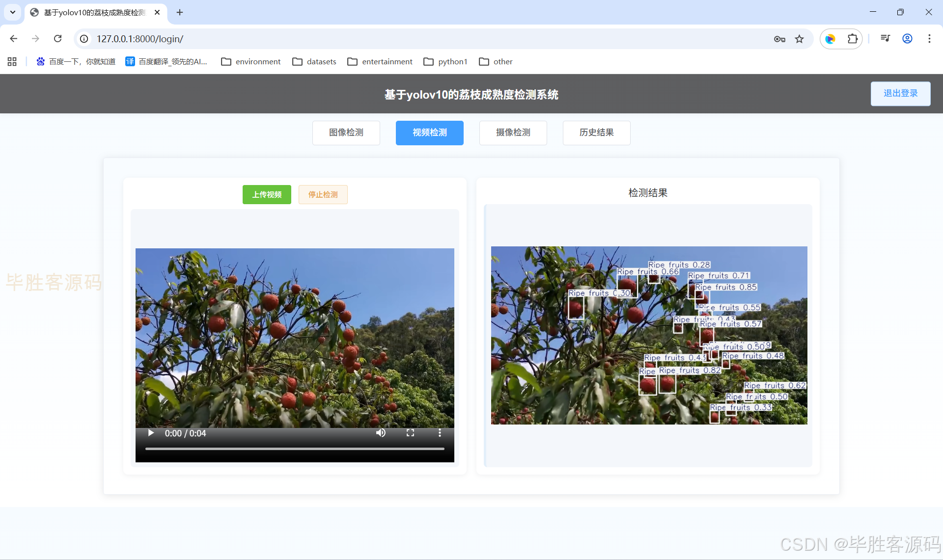Click the green 上传视频 button
The width and height of the screenshot is (943, 560).
267,195
